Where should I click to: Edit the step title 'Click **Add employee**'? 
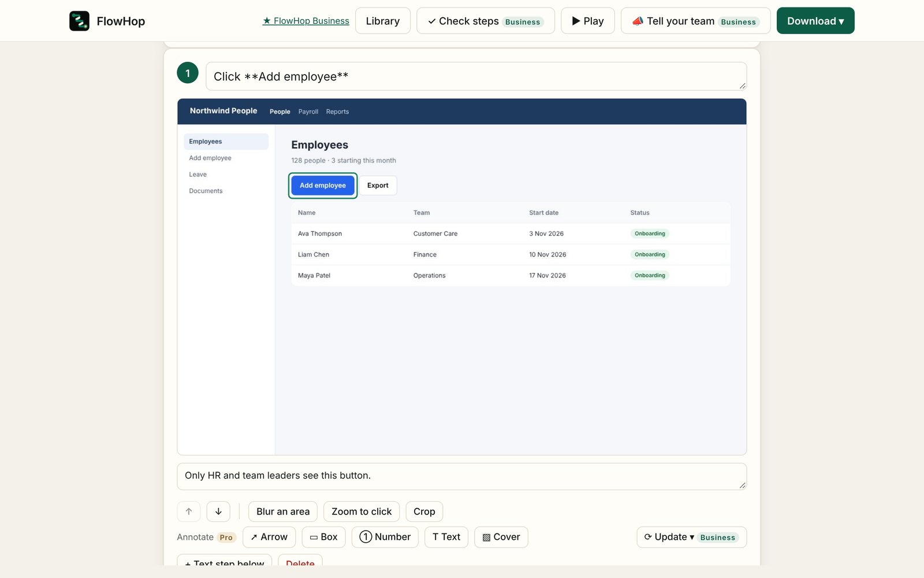tap(476, 76)
